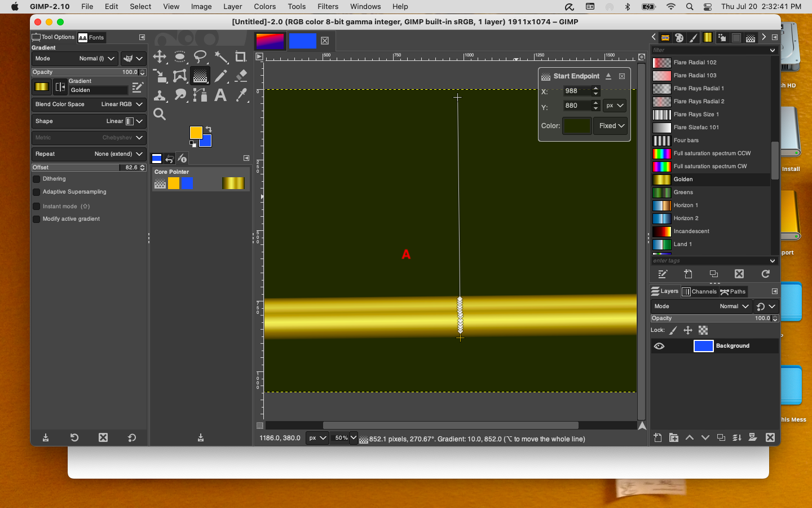
Task: Activate the Text tool
Action: pyautogui.click(x=220, y=95)
